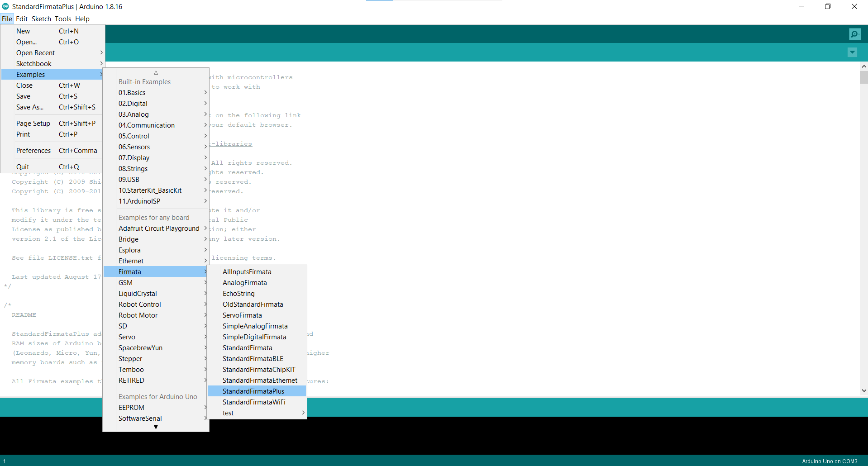Expand the Robot Control examples

[156, 304]
